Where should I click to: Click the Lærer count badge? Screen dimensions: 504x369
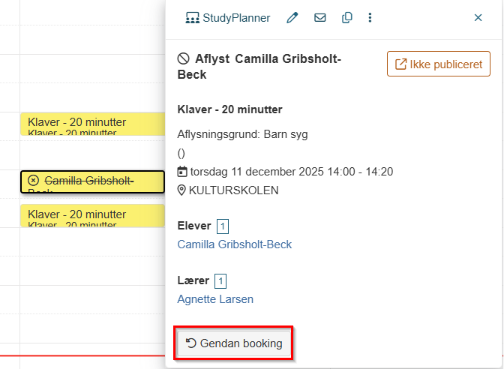pyautogui.click(x=220, y=281)
